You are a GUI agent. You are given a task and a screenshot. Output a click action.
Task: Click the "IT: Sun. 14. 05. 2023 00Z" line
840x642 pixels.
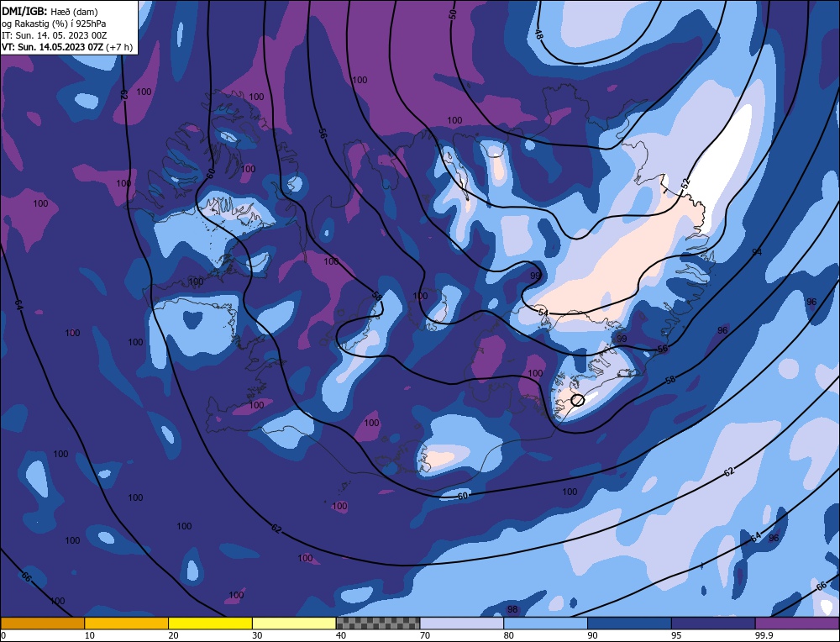[x=54, y=35]
